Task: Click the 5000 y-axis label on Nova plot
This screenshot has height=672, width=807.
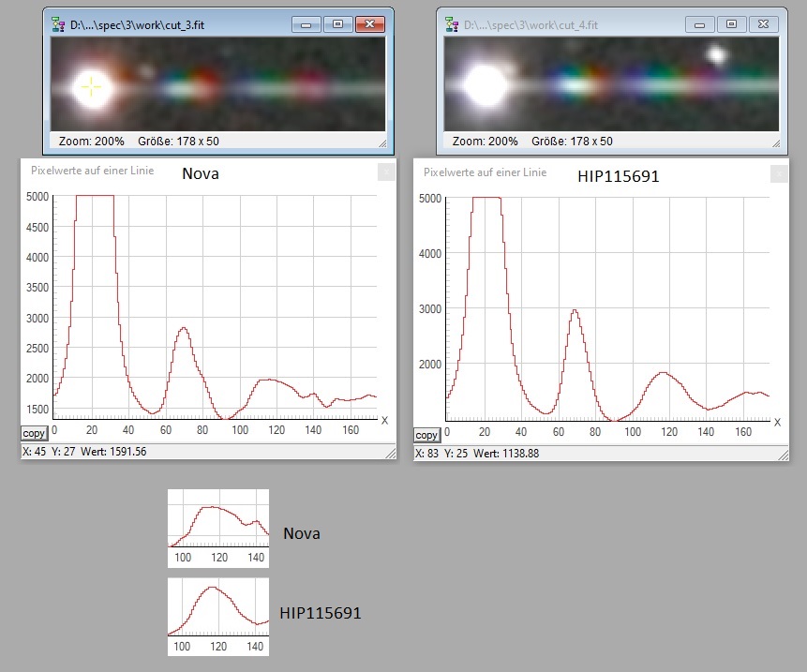Action: tap(37, 197)
